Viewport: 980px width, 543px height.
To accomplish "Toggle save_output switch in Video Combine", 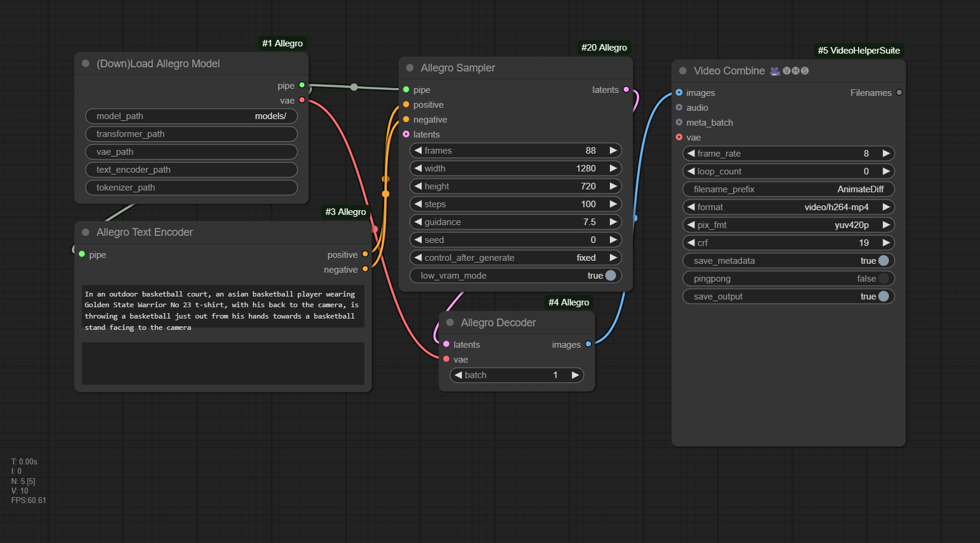I will (884, 297).
